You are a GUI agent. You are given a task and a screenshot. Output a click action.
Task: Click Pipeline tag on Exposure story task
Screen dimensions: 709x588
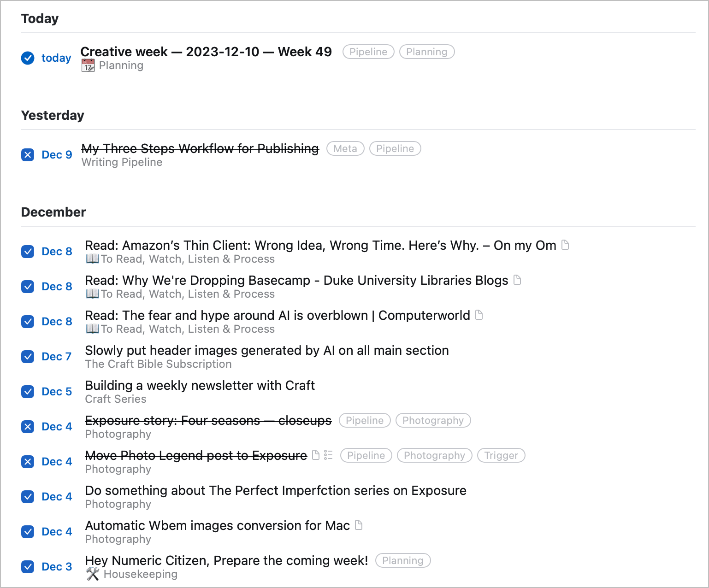(365, 420)
